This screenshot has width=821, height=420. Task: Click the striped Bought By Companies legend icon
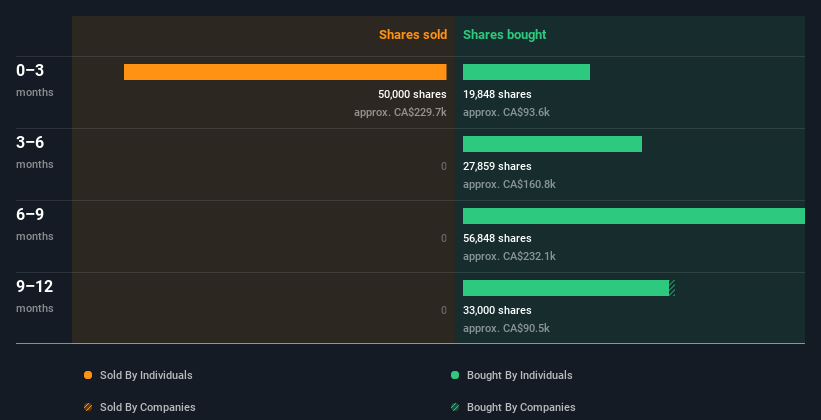(x=455, y=407)
